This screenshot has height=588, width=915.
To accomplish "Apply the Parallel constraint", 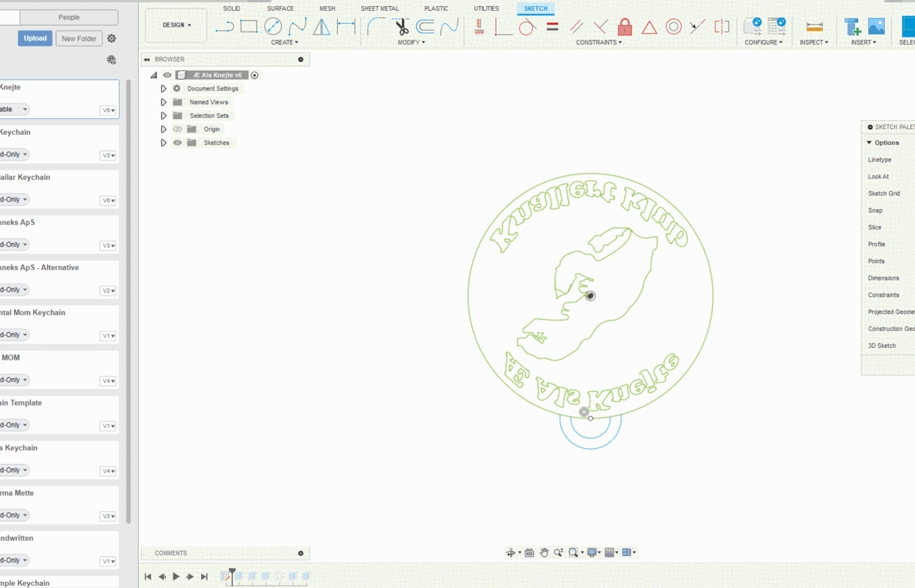I will tap(576, 26).
